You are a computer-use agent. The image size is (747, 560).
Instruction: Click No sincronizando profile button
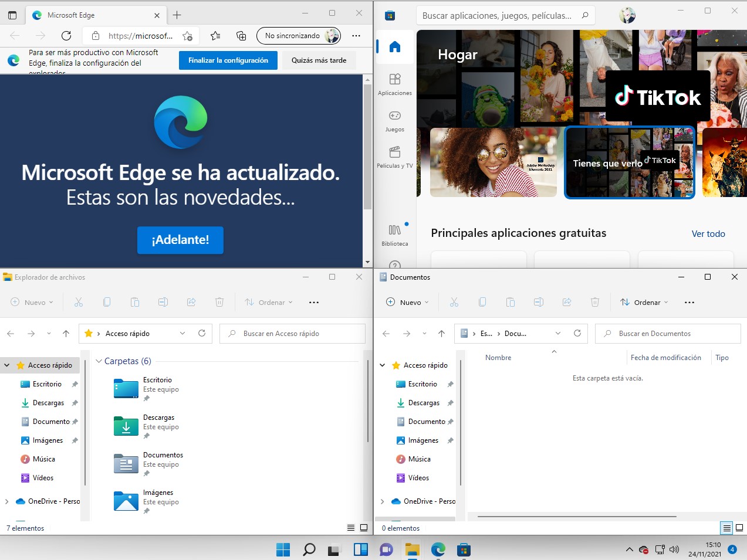299,36
